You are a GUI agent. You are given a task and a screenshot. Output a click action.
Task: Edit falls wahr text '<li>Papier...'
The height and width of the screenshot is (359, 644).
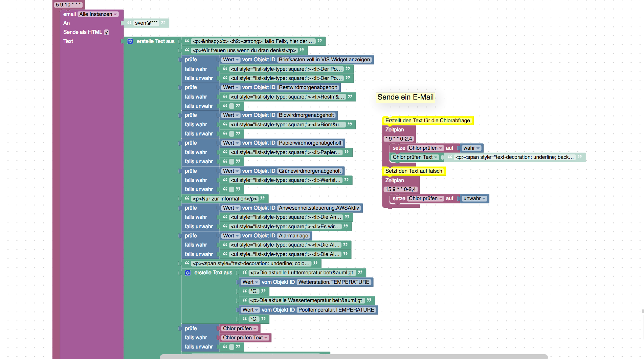click(x=286, y=152)
